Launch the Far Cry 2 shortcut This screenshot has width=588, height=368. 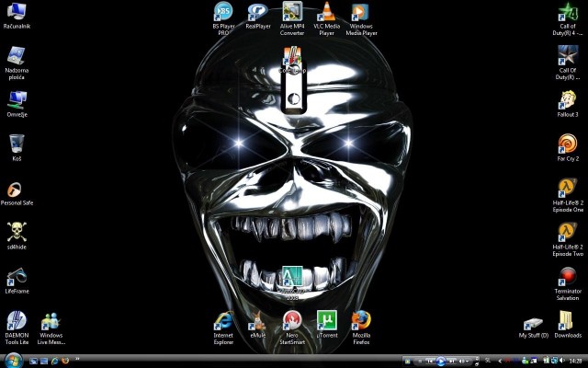[568, 148]
